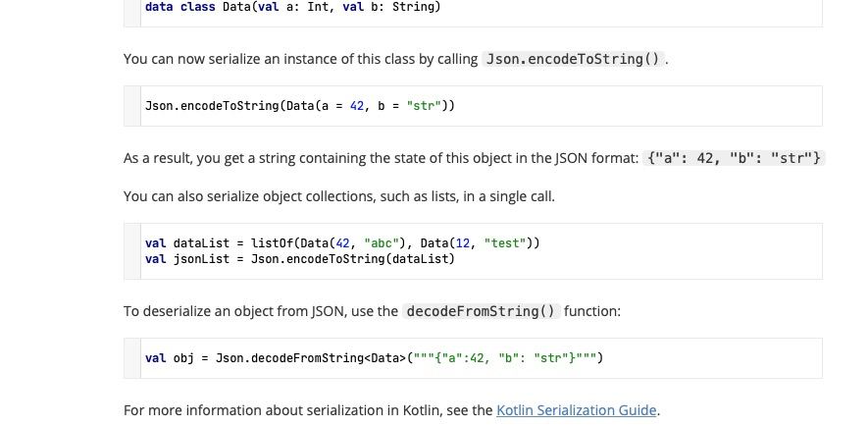The height and width of the screenshot is (426, 868).
Task: Click the "abc" string literal in code
Action: [x=382, y=243]
